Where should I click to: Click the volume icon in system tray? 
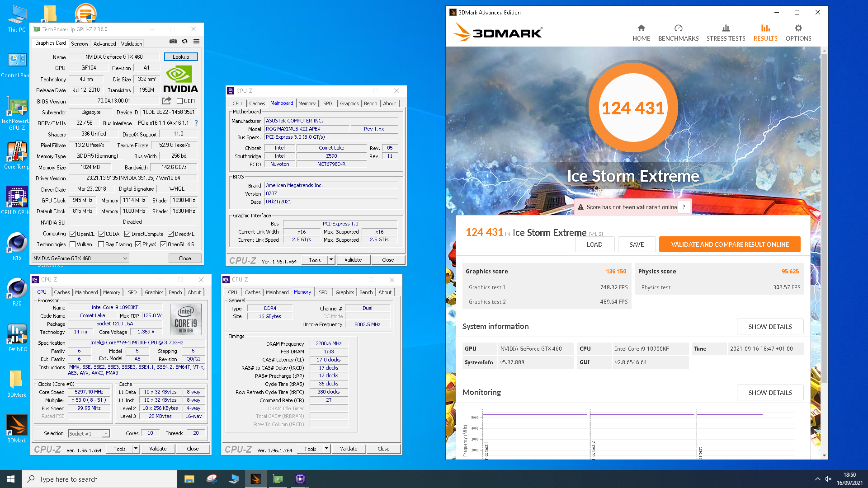point(828,479)
